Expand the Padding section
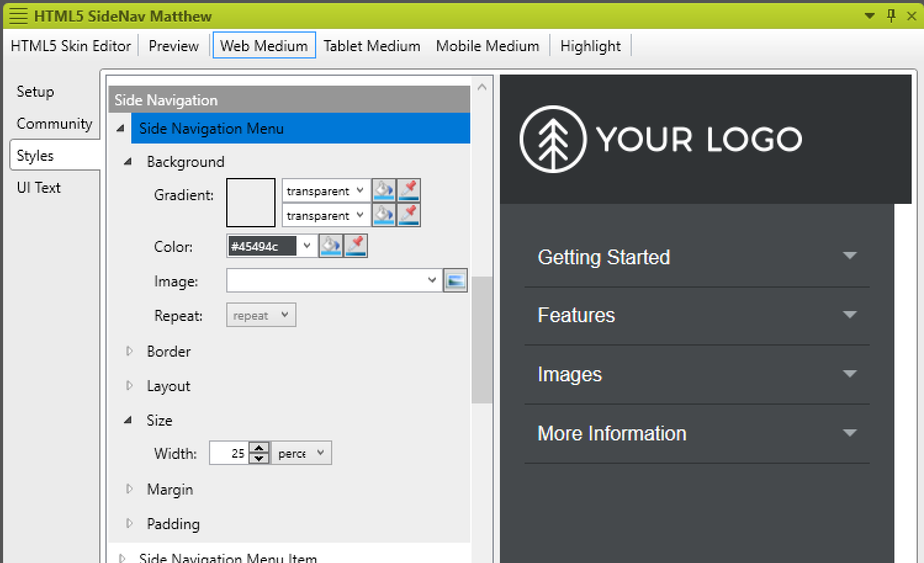The height and width of the screenshot is (563, 924). (129, 524)
